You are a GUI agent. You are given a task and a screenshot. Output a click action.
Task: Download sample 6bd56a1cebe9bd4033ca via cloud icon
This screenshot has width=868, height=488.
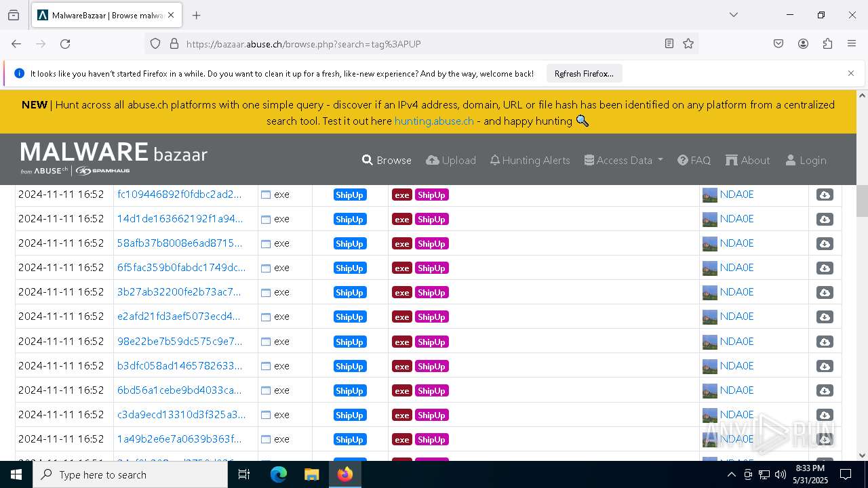click(x=825, y=390)
